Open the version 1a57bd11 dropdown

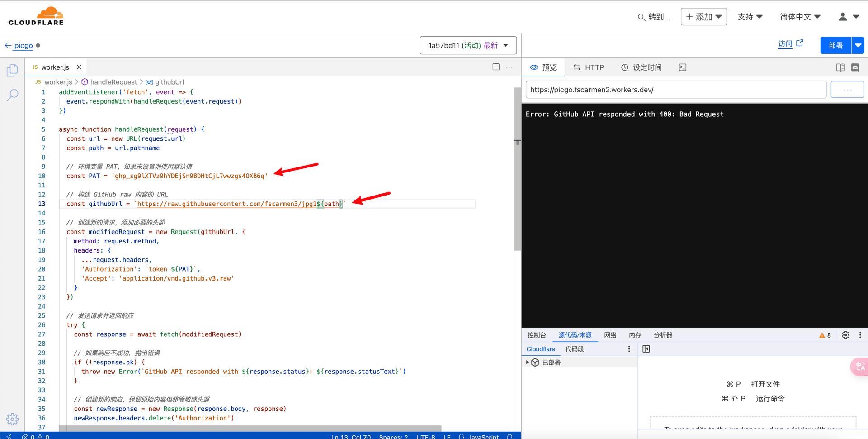coord(468,45)
